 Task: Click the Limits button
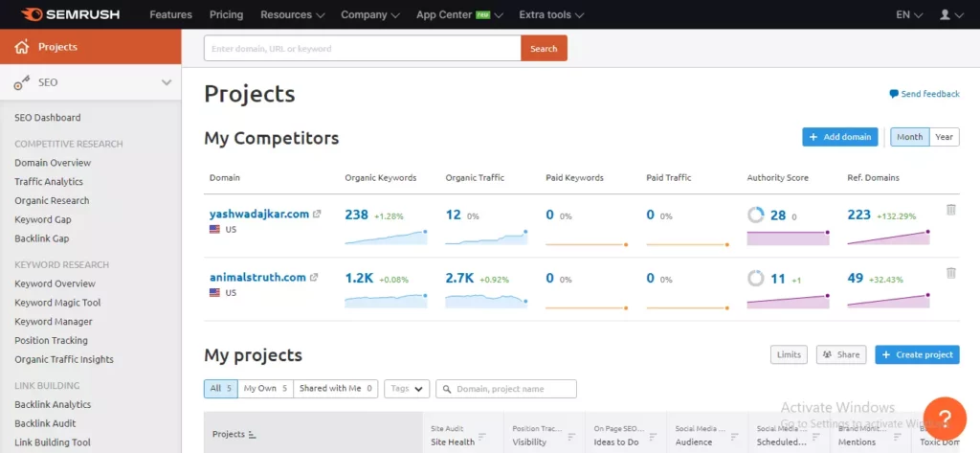(789, 354)
